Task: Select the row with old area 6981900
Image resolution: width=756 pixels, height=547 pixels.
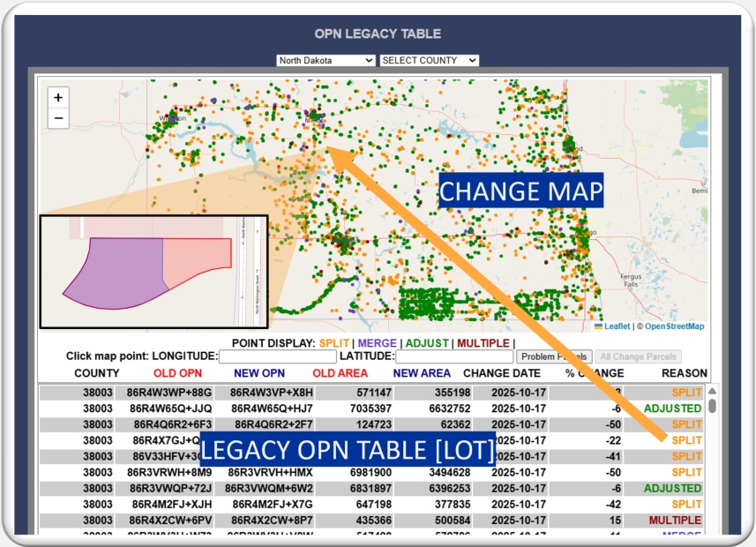Action: coord(371,473)
